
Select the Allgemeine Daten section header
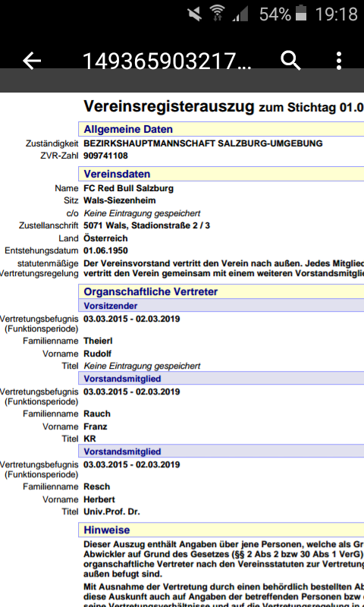(x=221, y=129)
